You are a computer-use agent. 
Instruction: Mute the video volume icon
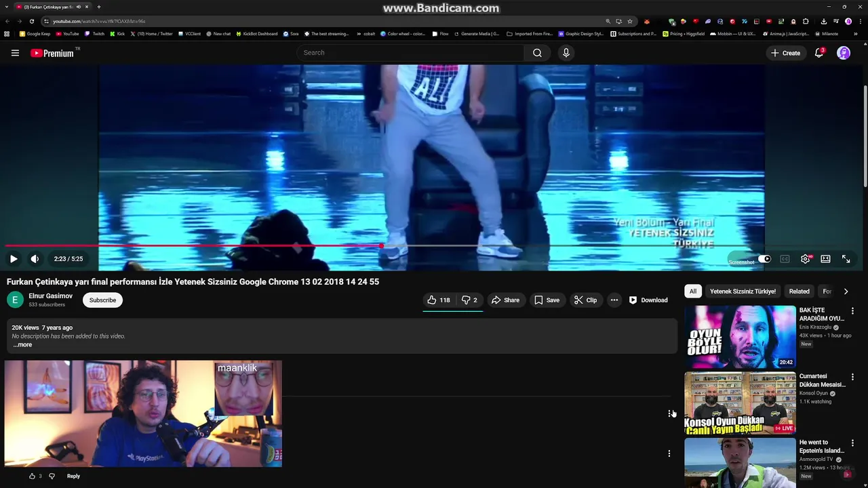(35, 259)
